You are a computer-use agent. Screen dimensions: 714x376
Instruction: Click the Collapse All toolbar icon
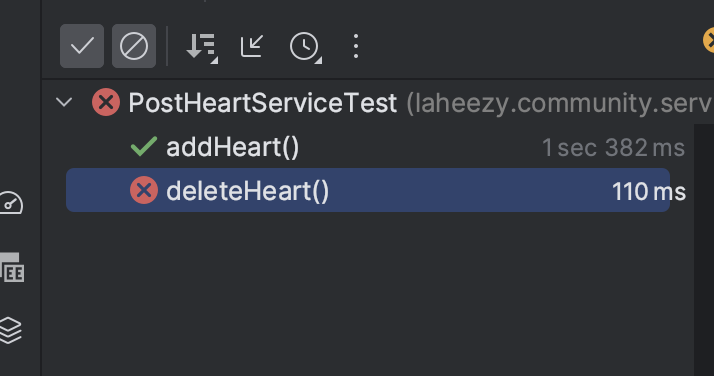coord(252,46)
